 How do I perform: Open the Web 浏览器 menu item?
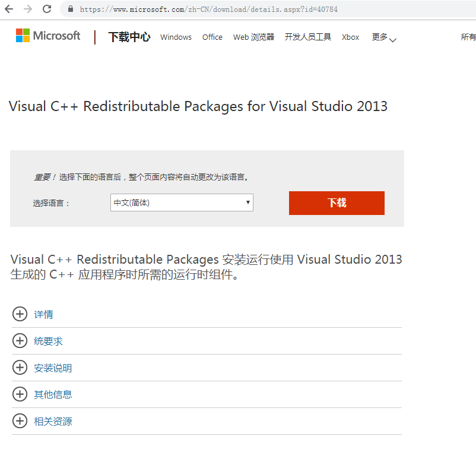click(x=253, y=37)
